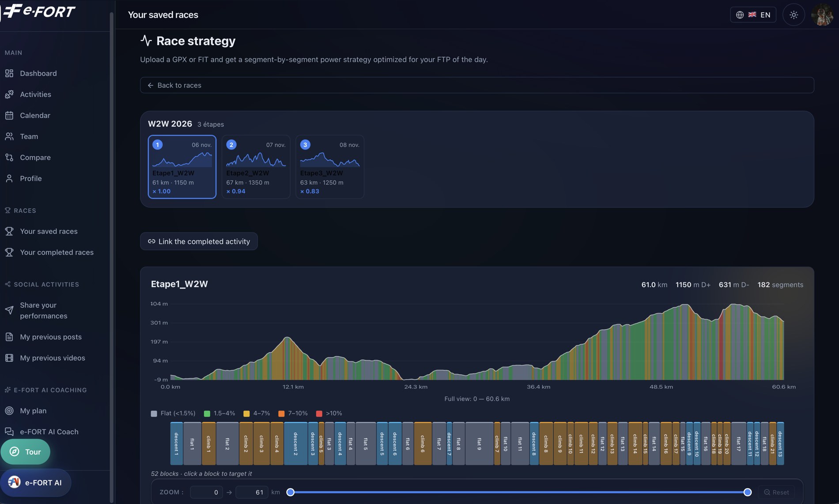Click the e-FORT AI Coach chat icon
The height and width of the screenshot is (504, 839).
pyautogui.click(x=9, y=432)
